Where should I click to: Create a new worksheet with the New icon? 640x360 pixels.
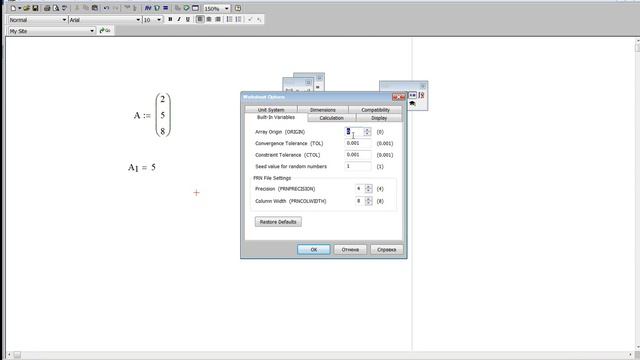pos(13,8)
